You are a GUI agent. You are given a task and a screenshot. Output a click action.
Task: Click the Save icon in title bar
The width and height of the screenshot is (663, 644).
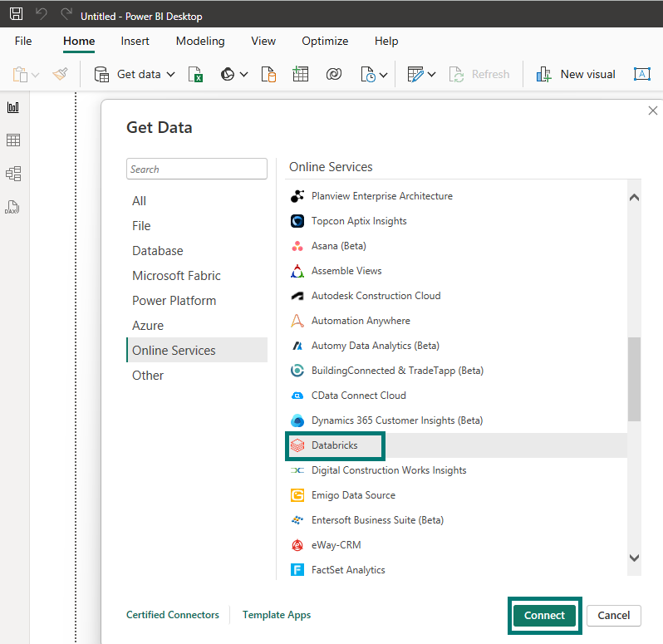click(x=16, y=15)
